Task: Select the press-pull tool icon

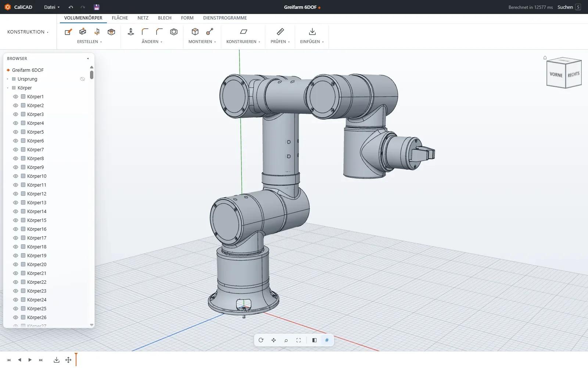Action: tap(131, 32)
